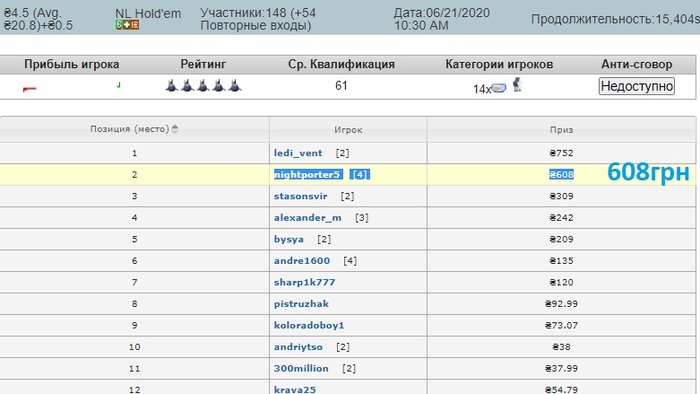This screenshot has height=394, width=700.
Task: Click the Игрок column header
Action: pyautogui.click(x=348, y=130)
